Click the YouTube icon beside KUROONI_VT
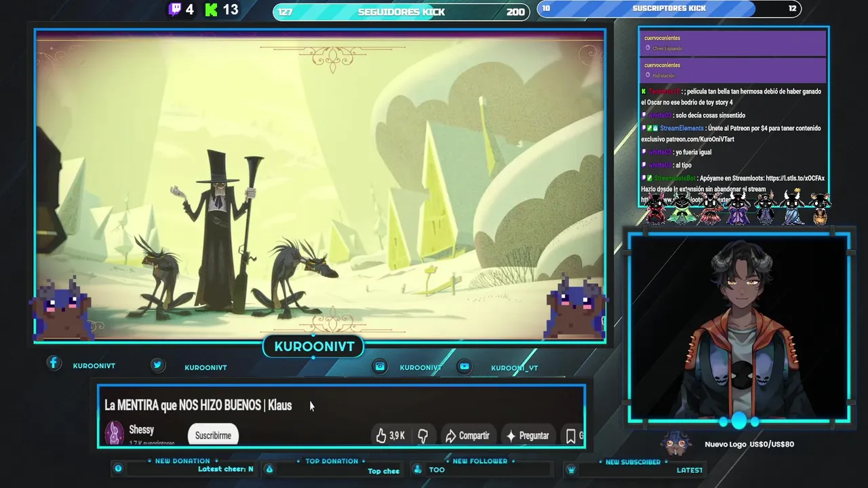The width and height of the screenshot is (868, 488). (465, 366)
